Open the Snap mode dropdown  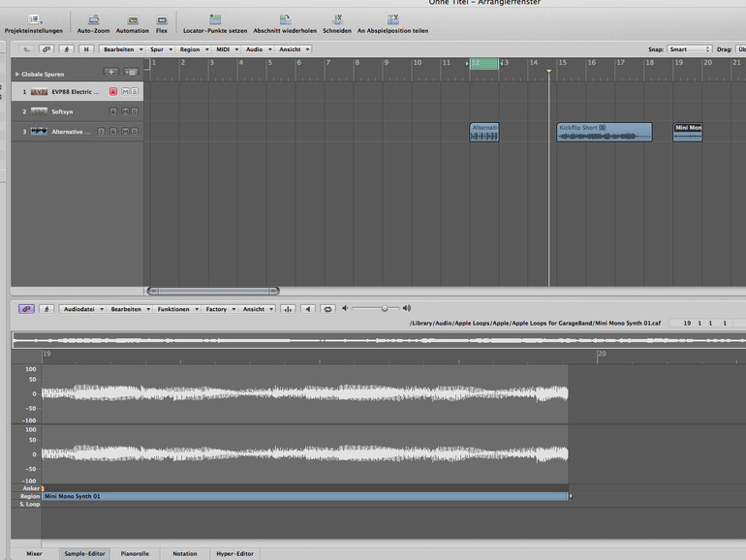click(x=689, y=48)
